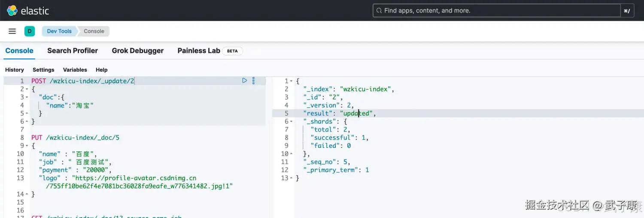This screenshot has width=644, height=218.
Task: Open the Grok Debugger tab
Action: 137,51
